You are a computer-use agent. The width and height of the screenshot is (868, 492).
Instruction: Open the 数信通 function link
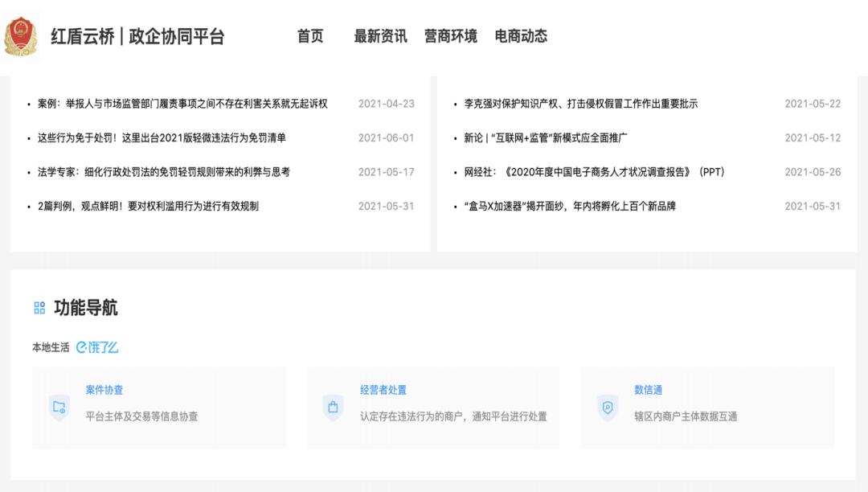[648, 390]
